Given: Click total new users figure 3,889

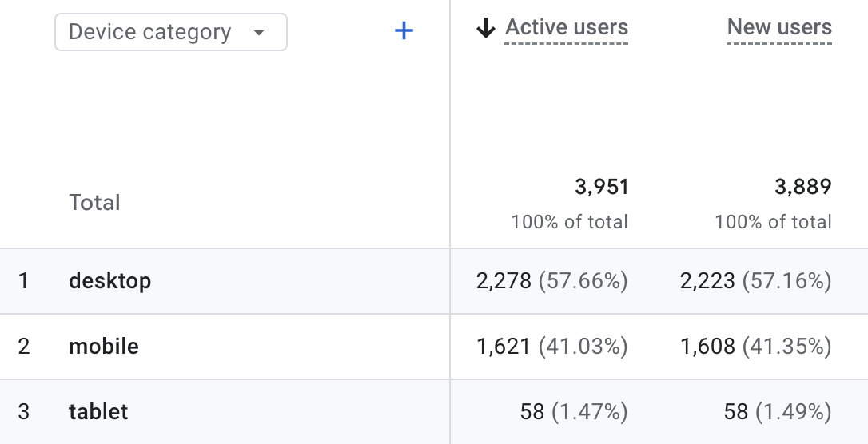Looking at the screenshot, I should (x=806, y=188).
